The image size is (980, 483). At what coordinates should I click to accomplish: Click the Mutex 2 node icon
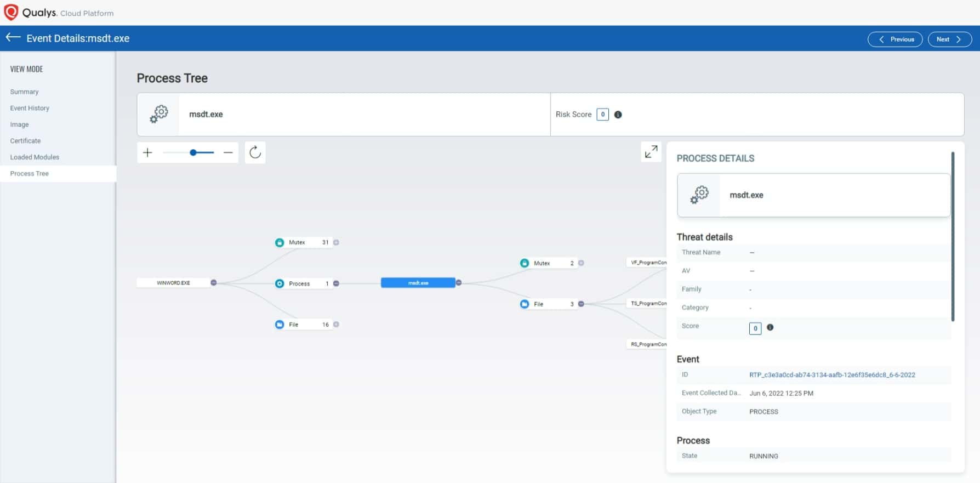525,263
